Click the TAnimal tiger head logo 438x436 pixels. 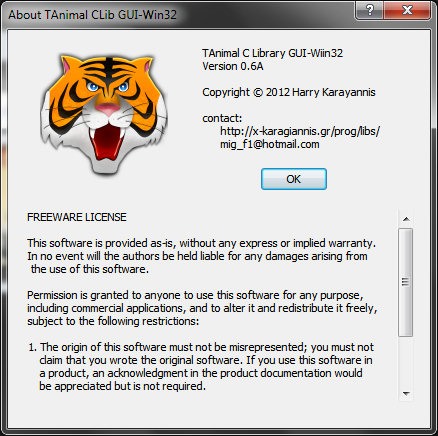click(104, 115)
